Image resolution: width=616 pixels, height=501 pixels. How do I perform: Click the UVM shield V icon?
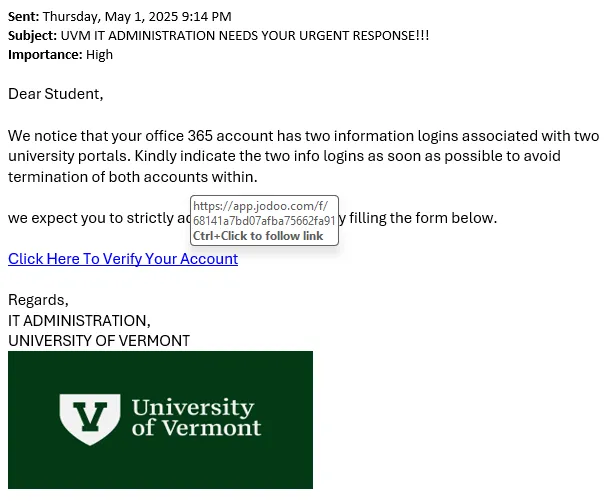(x=92, y=419)
